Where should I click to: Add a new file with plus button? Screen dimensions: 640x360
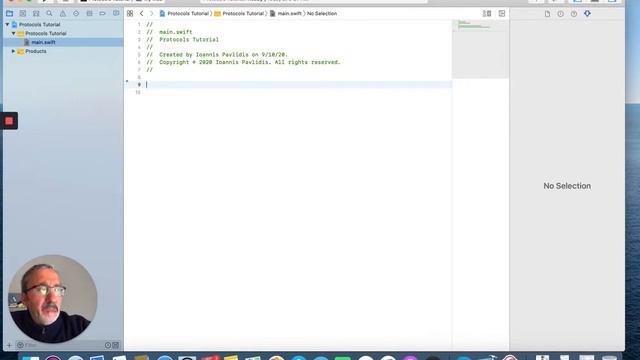[9, 345]
